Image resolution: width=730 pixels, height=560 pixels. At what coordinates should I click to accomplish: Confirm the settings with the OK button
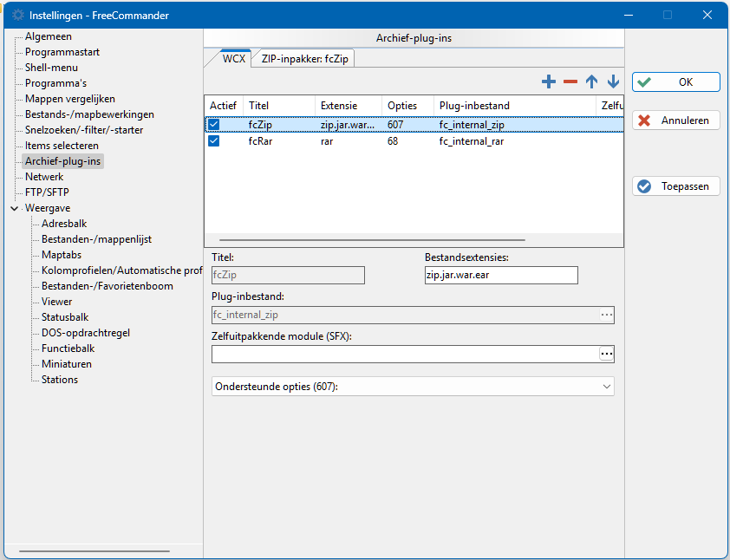[676, 82]
